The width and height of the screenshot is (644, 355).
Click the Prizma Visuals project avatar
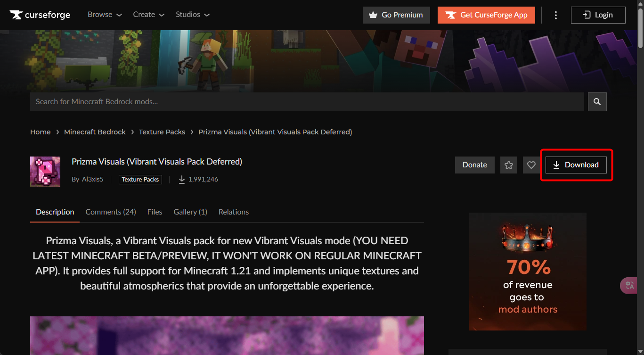pos(45,172)
